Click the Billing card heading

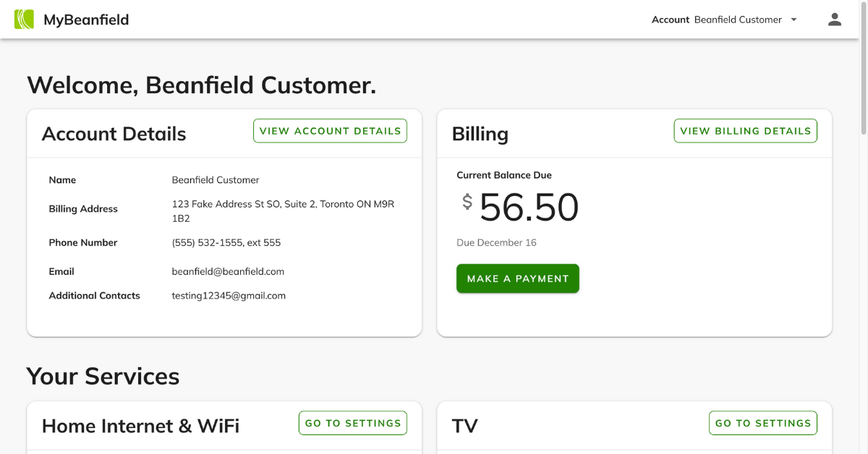(480, 134)
